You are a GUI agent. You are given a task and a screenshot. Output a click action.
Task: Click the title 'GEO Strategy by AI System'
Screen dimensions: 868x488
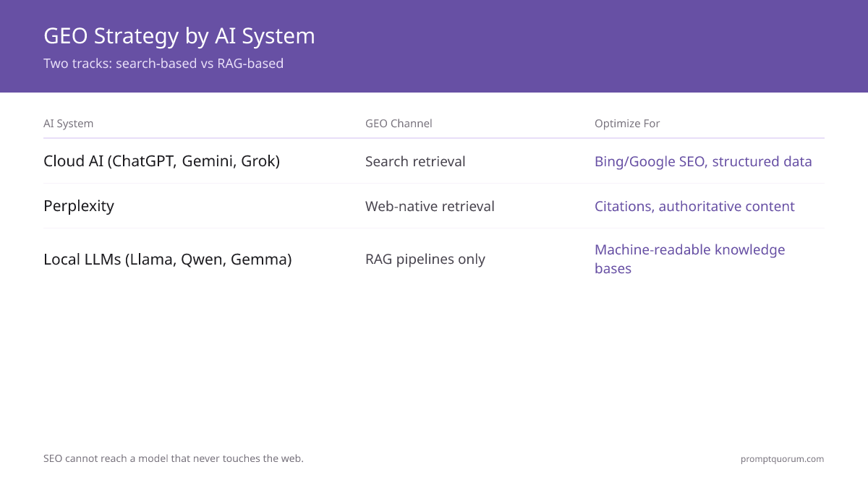(x=179, y=36)
